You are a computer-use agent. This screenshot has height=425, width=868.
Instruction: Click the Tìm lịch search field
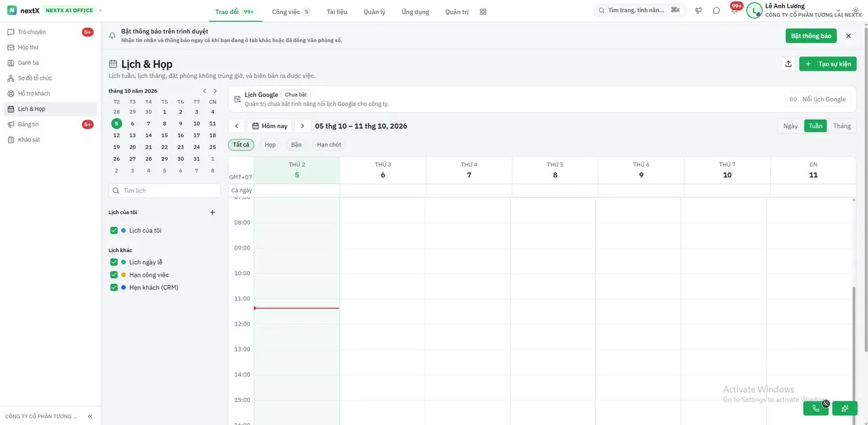[x=165, y=190]
